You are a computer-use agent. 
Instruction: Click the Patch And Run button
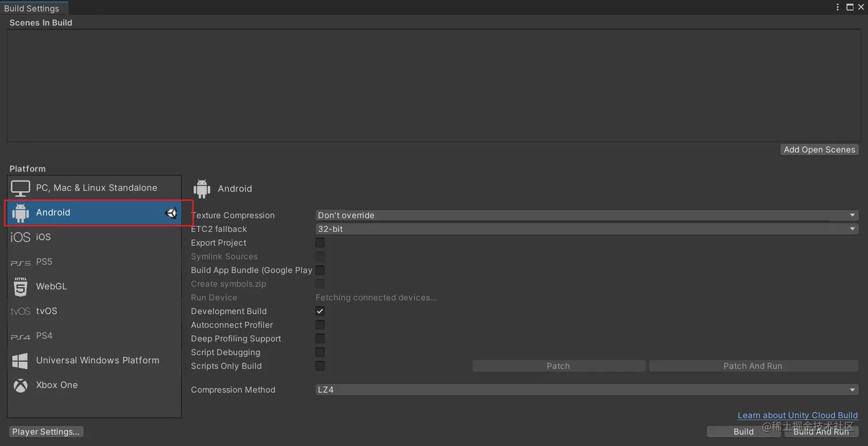[x=753, y=366]
